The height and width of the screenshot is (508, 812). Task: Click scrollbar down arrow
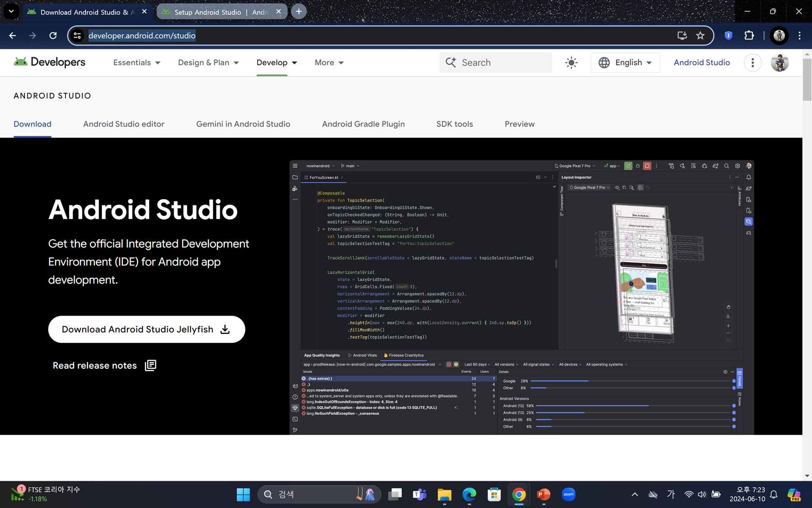[807, 475]
